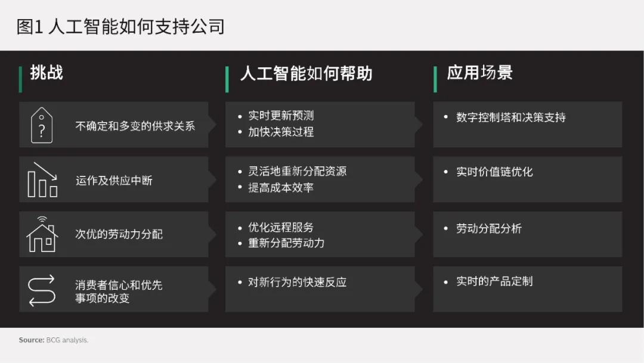Viewport: 644px width, 363px height.
Task: Click the price tag question mark icon
Action: pos(42,125)
